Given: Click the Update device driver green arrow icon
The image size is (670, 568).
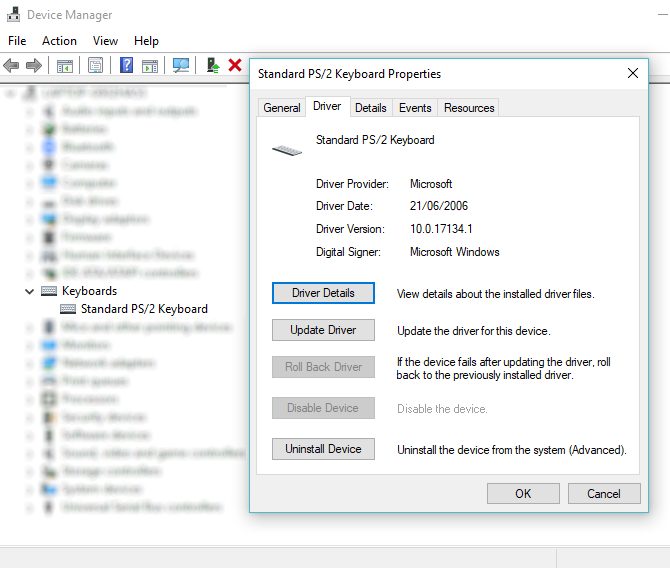Looking at the screenshot, I should (x=213, y=65).
